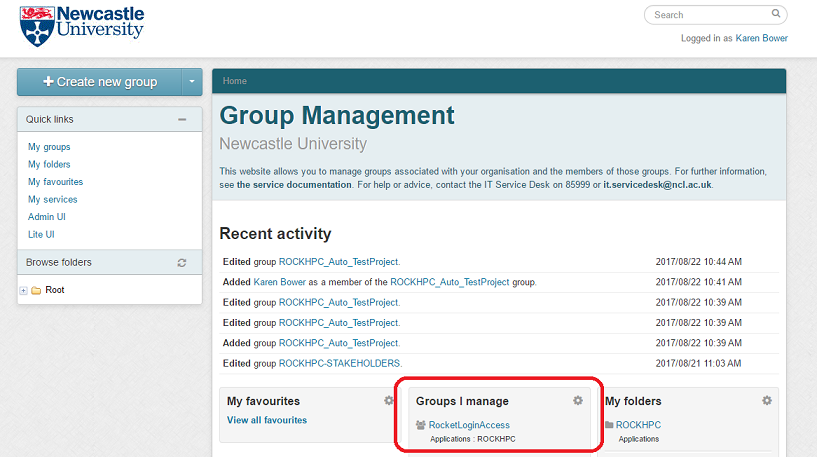Open the ROCKHPC-STAKEHOLDERS group link
Image resolution: width=817 pixels, height=457 pixels.
coord(339,363)
